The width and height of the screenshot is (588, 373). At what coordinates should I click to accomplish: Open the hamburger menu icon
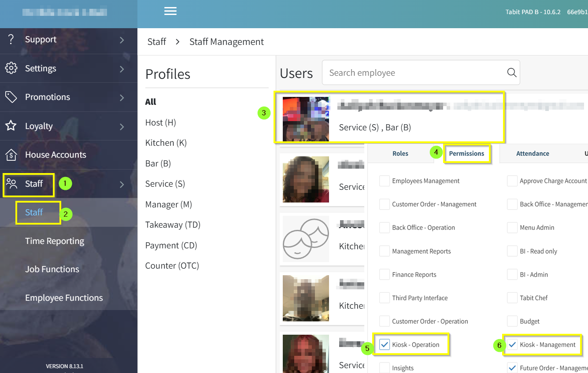tap(170, 11)
